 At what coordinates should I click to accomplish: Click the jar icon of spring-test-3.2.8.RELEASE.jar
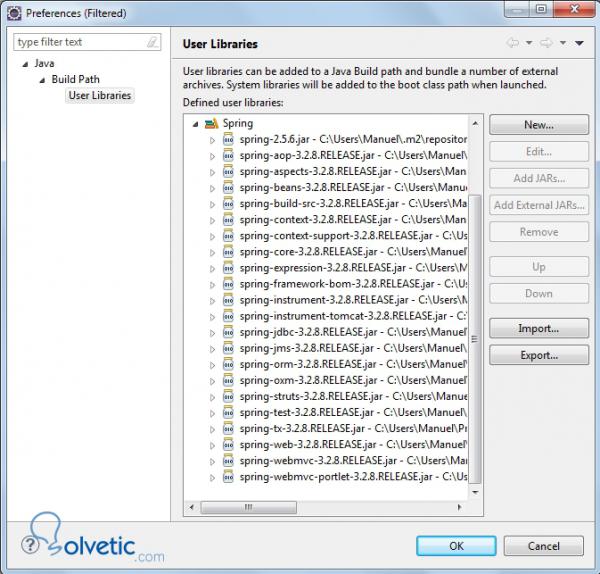pos(228,413)
